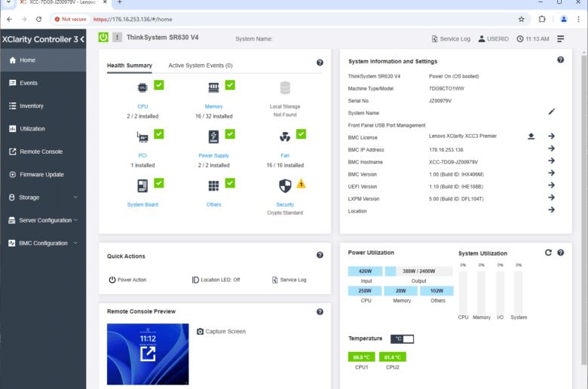Open the CPU link

(142, 106)
